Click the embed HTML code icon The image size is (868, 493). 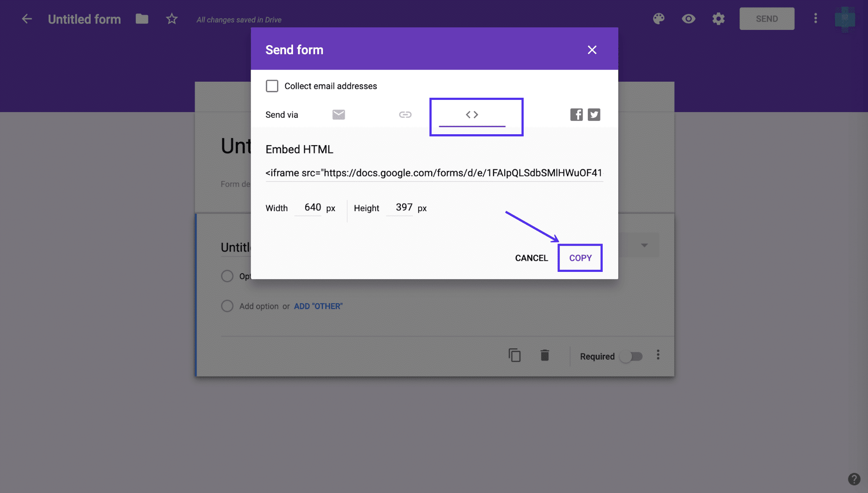click(472, 114)
